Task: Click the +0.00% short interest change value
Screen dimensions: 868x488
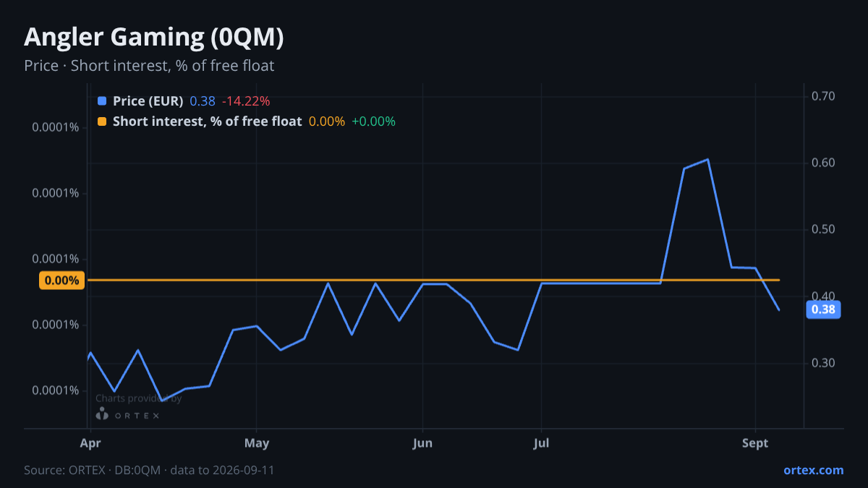Action: click(x=373, y=121)
